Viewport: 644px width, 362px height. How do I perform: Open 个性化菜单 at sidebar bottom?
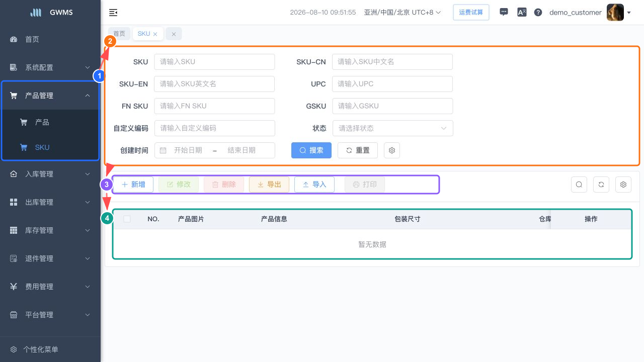tap(50, 349)
